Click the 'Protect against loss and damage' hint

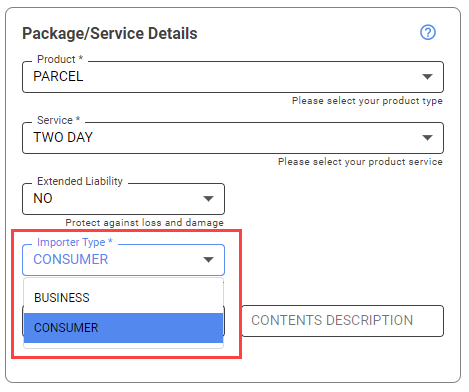144,222
